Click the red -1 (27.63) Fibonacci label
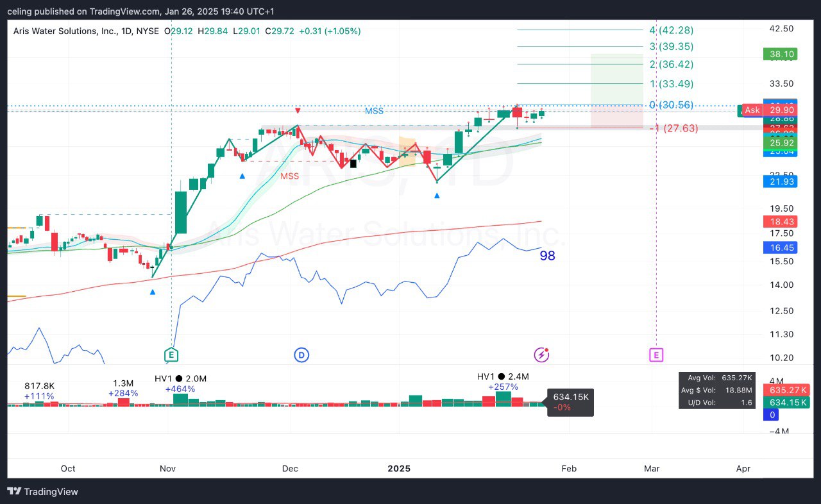The image size is (821, 504). 673,128
